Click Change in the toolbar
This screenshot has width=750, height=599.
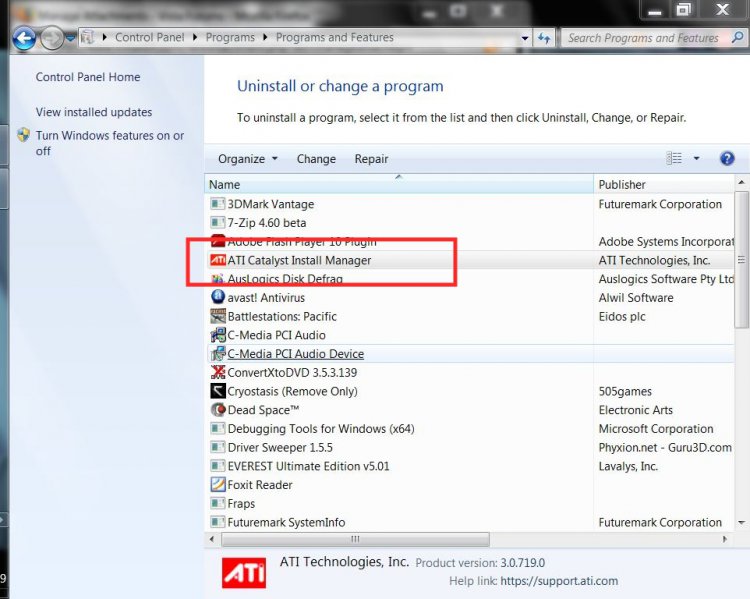pyautogui.click(x=316, y=159)
